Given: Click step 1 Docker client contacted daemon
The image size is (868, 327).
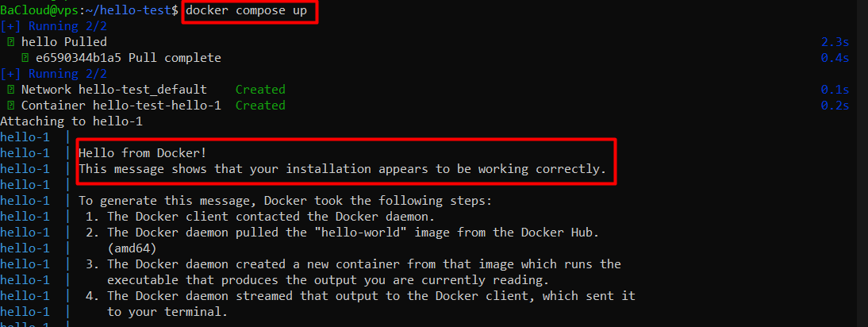Looking at the screenshot, I should coord(264,217).
